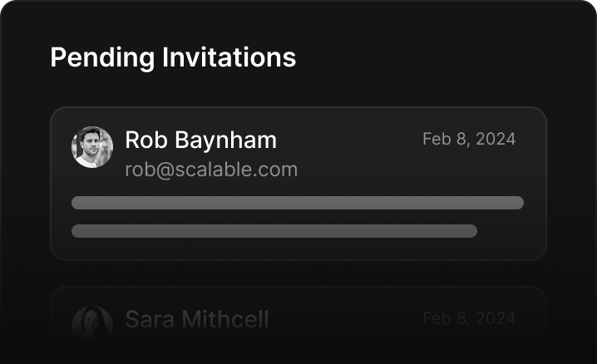Viewport: 597px width, 364px height.
Task: Click the year 2024 in Rob's card
Action: pos(496,139)
